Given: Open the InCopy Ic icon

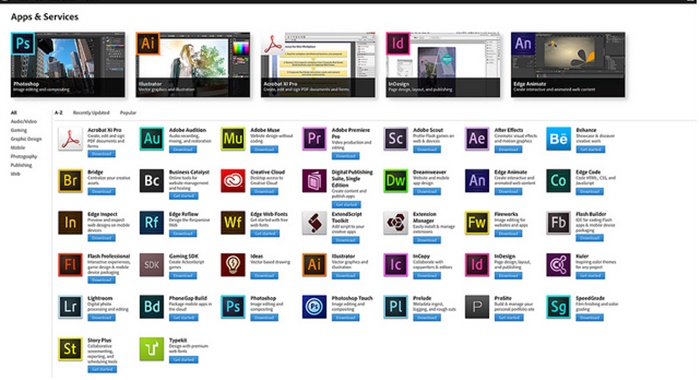Looking at the screenshot, I should [396, 265].
